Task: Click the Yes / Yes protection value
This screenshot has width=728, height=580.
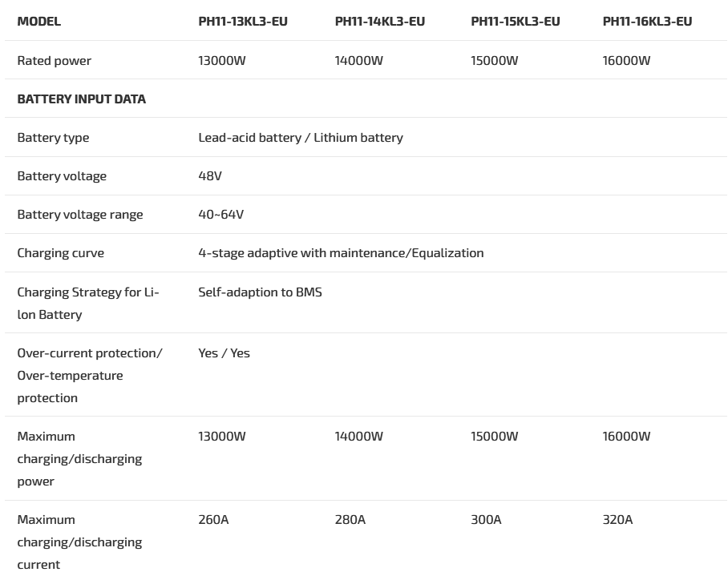Action: (224, 353)
